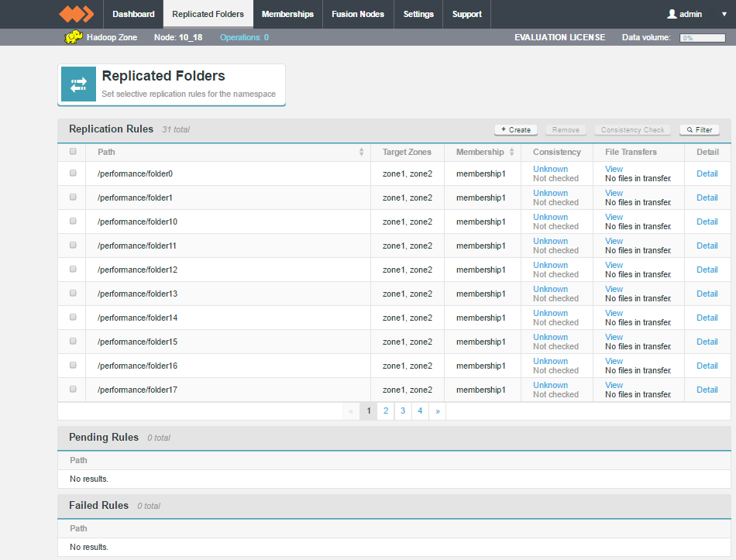Screen dimensions: 736x560
Task: Click the Replicated Folders arrows icon
Action: tap(78, 84)
